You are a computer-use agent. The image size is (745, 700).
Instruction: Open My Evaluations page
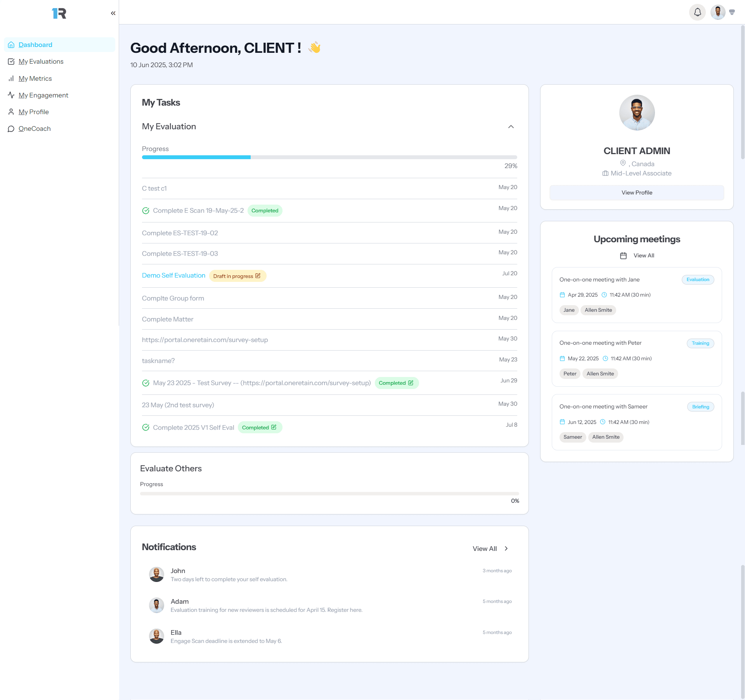tap(41, 61)
